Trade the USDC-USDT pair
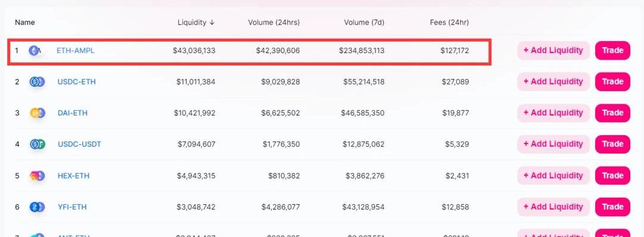Viewport: 644px width, 237px height. pyautogui.click(x=612, y=144)
